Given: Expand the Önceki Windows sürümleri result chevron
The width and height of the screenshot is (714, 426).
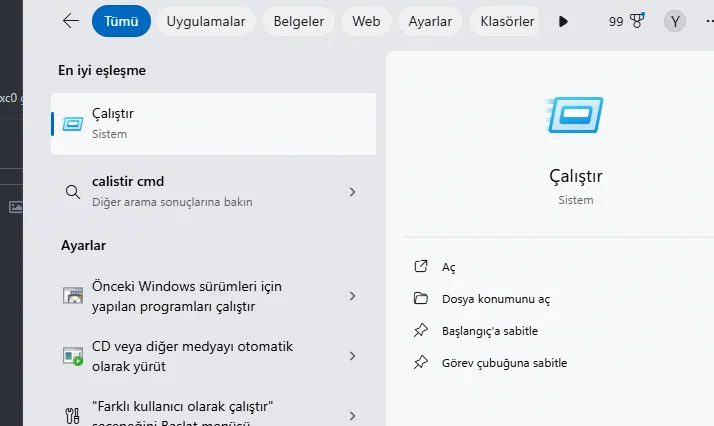Looking at the screenshot, I should (x=353, y=296).
